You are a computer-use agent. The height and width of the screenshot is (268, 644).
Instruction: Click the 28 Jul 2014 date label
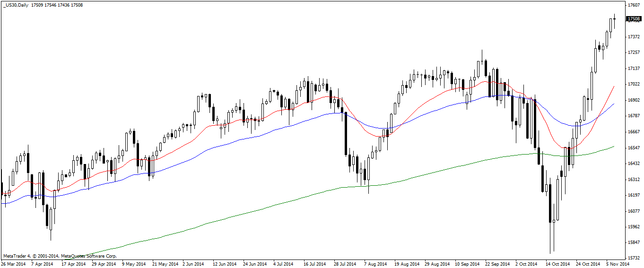(x=345, y=264)
